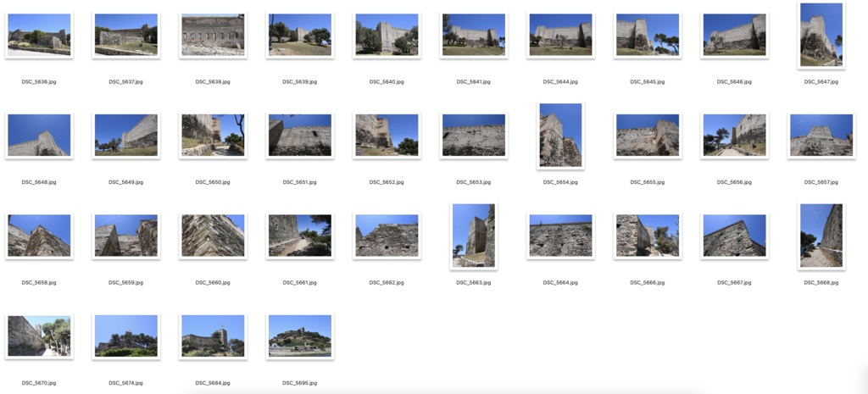868x394 pixels.
Task: Click the file name DSC_5663.jpg
Action: pos(474,283)
